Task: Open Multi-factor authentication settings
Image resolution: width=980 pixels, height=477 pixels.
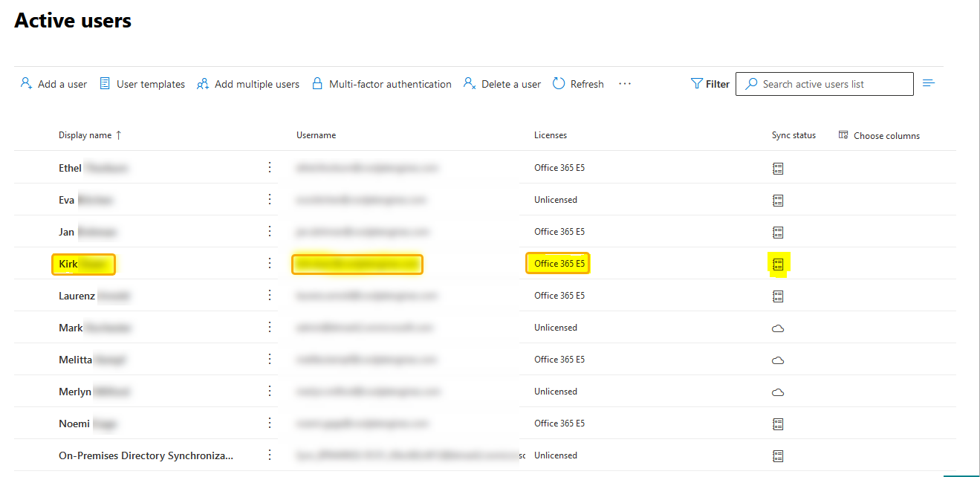Action: (382, 84)
